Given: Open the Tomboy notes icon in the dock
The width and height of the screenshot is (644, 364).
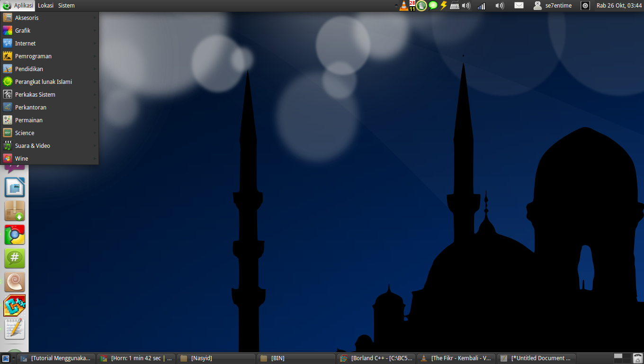Looking at the screenshot, I should [14, 329].
